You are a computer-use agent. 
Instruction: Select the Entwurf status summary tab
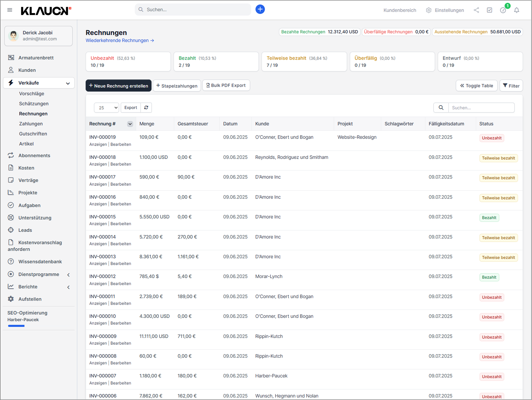coord(480,62)
